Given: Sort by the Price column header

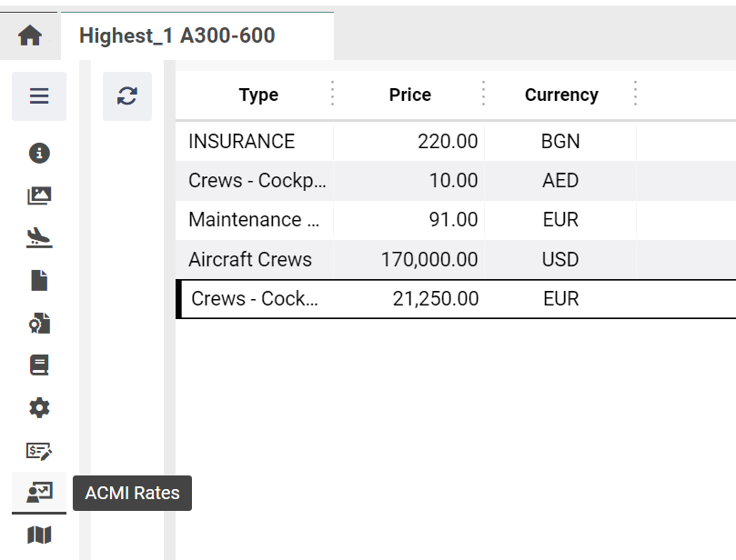Looking at the screenshot, I should click(x=409, y=95).
